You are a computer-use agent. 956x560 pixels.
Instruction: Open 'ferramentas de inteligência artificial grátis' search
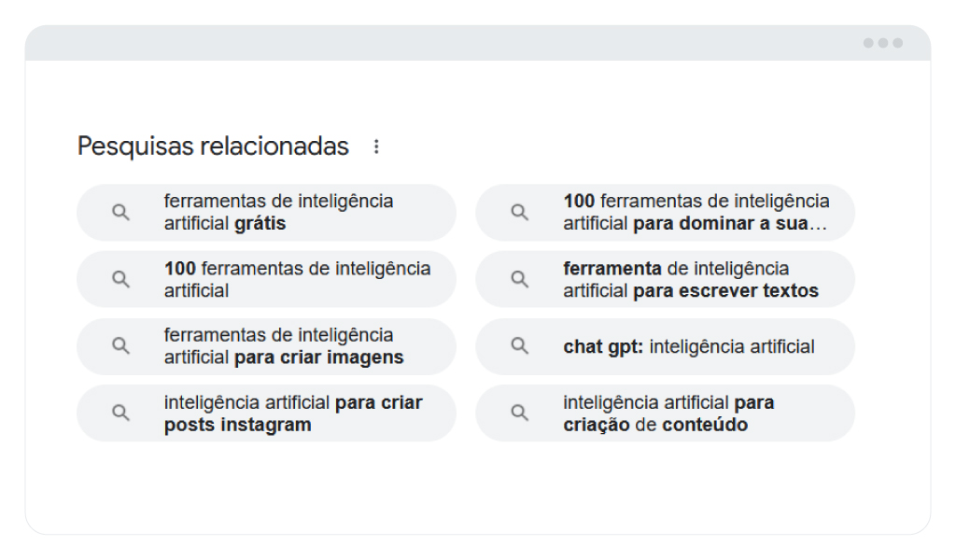(266, 213)
